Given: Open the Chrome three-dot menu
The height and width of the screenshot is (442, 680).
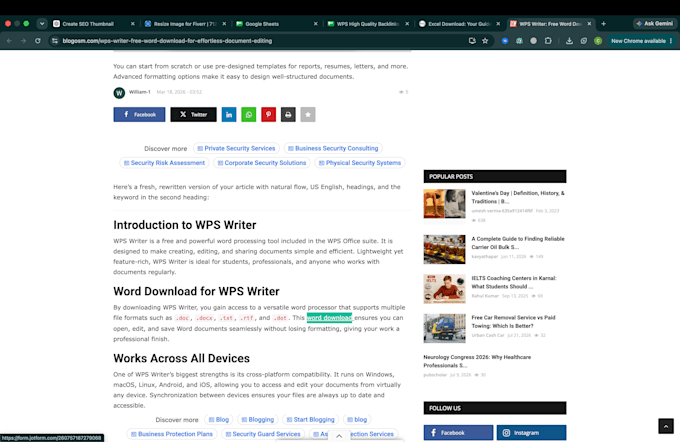Looking at the screenshot, I should (x=671, y=41).
